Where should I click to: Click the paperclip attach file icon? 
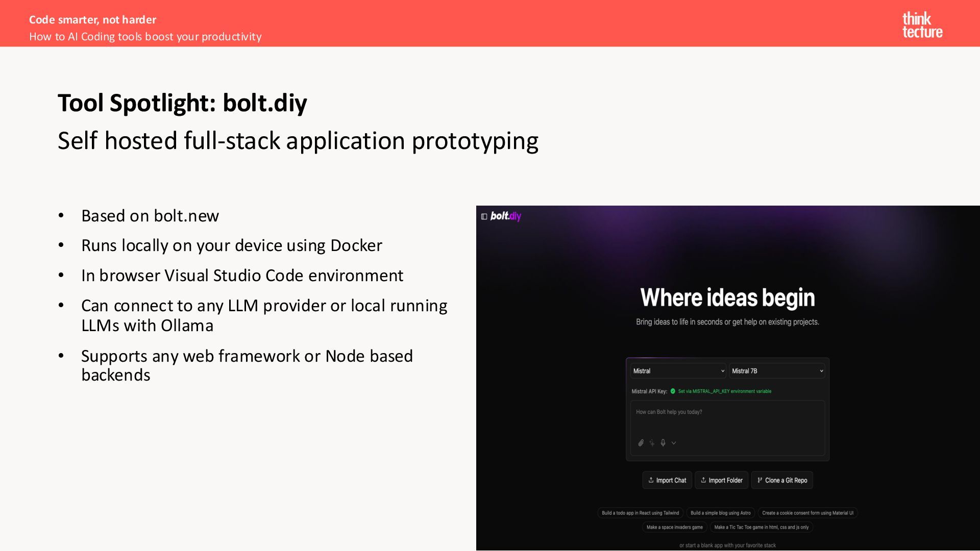tap(641, 443)
